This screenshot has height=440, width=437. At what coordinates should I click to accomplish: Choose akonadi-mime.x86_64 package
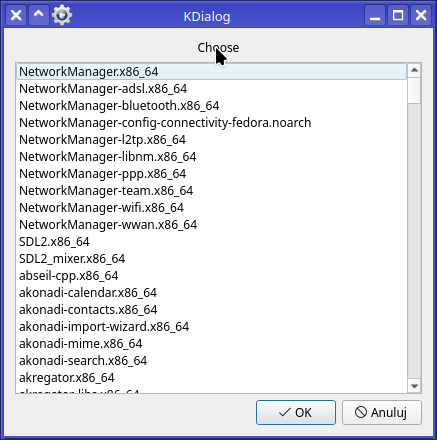click(x=211, y=344)
